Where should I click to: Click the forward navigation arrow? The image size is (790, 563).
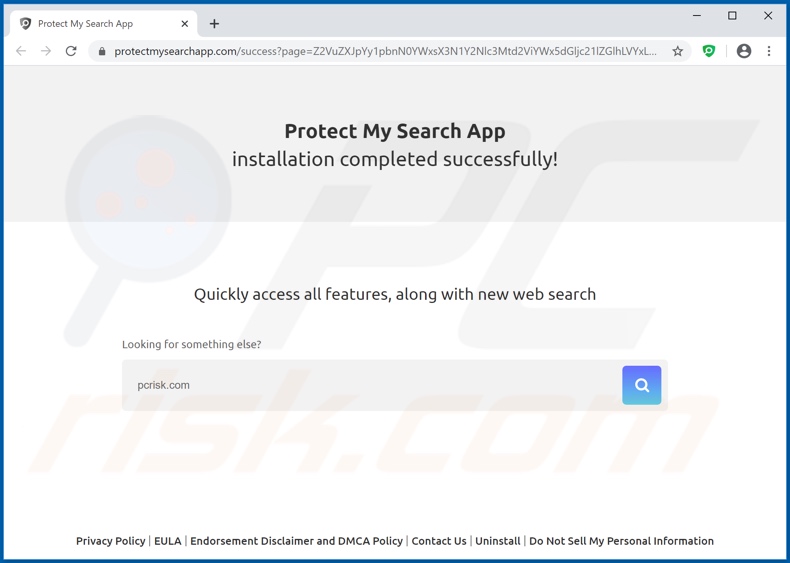click(46, 51)
